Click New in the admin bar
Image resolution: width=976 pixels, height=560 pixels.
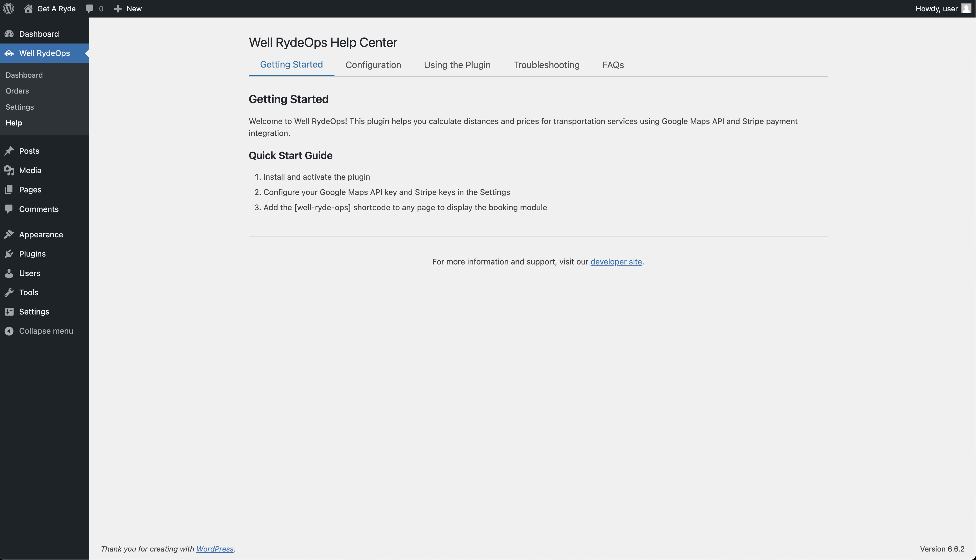click(134, 8)
